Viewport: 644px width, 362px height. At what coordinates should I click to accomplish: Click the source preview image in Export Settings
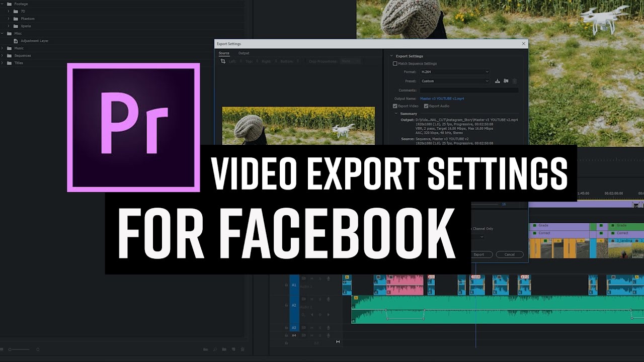coord(298,126)
